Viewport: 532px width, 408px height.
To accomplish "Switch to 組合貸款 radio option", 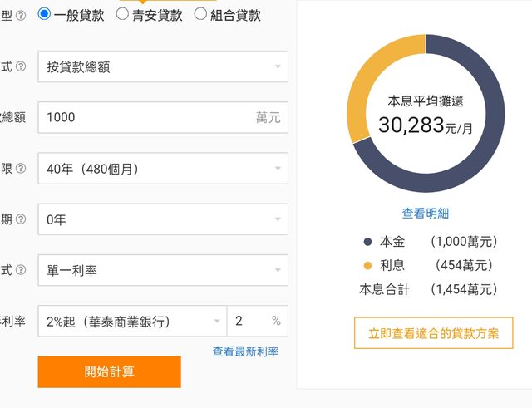I will pos(200,14).
